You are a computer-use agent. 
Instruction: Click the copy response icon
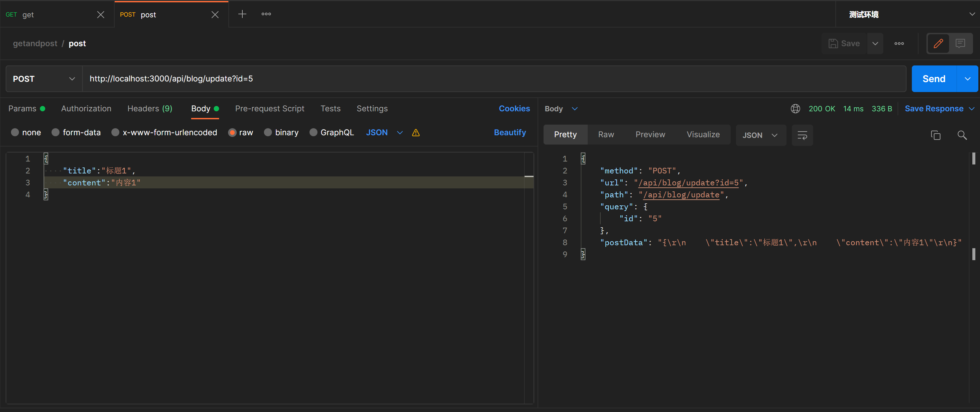935,135
